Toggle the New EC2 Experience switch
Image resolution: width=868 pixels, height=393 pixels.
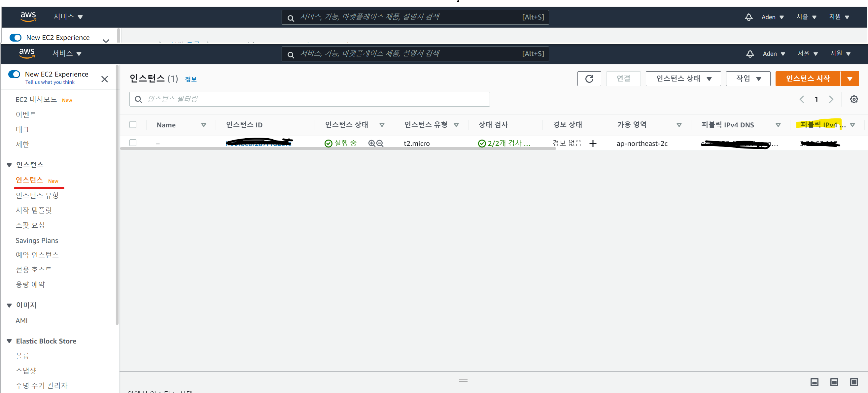(x=15, y=74)
